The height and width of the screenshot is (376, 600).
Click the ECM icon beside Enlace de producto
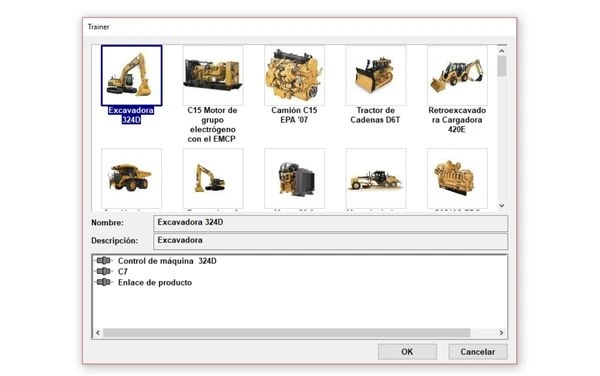pos(104,282)
